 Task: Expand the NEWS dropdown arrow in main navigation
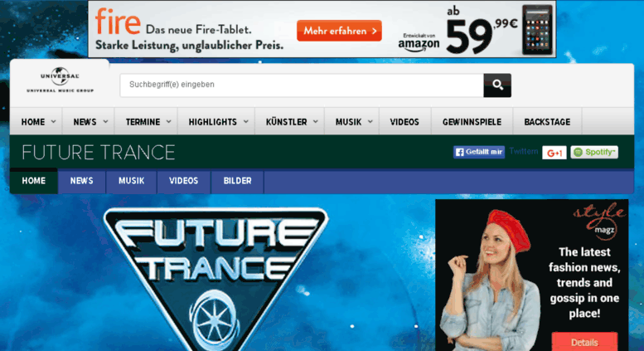coord(105,122)
